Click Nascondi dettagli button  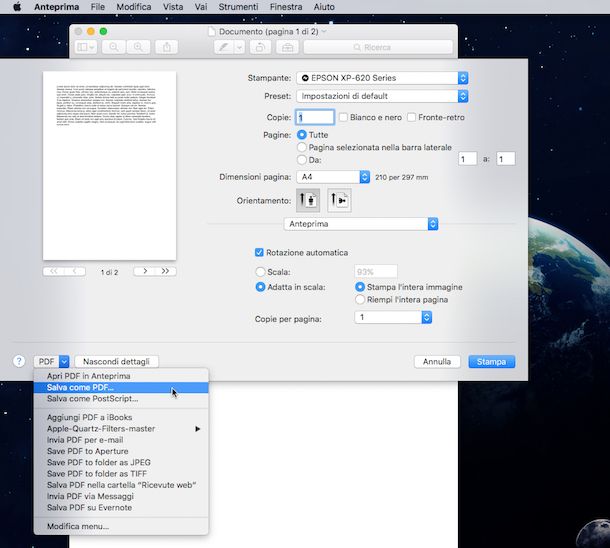click(x=116, y=362)
